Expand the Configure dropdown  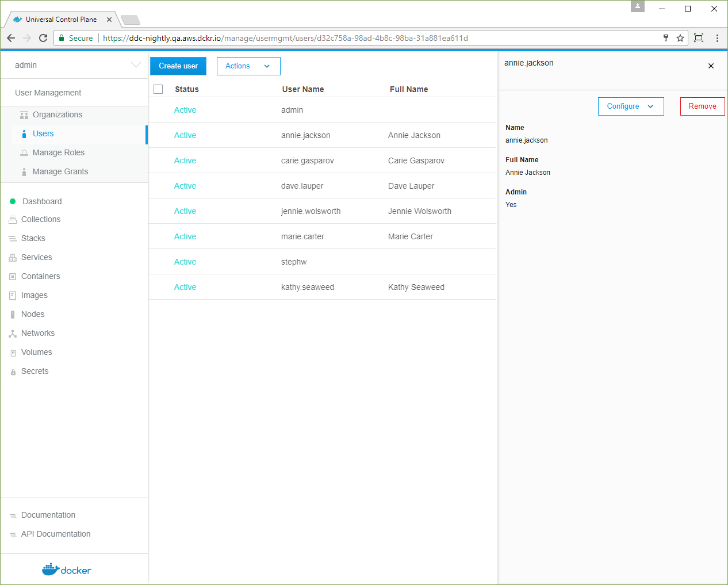click(x=630, y=106)
